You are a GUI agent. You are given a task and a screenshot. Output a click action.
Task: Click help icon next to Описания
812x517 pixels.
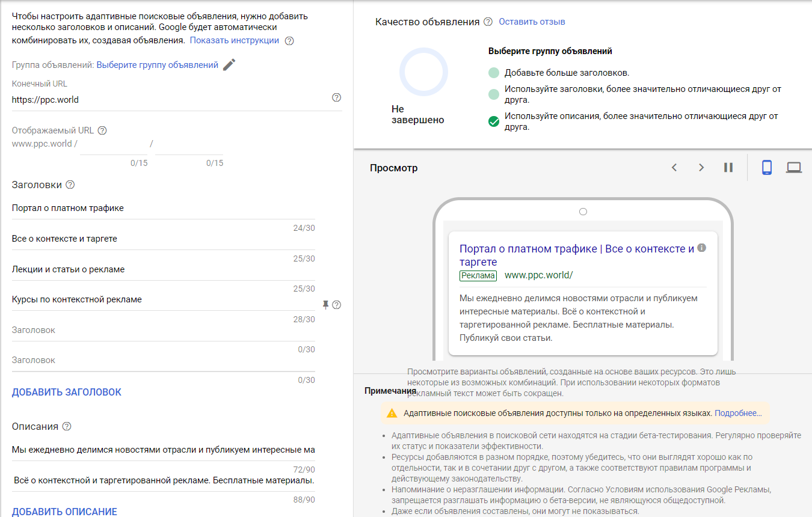[x=67, y=426]
